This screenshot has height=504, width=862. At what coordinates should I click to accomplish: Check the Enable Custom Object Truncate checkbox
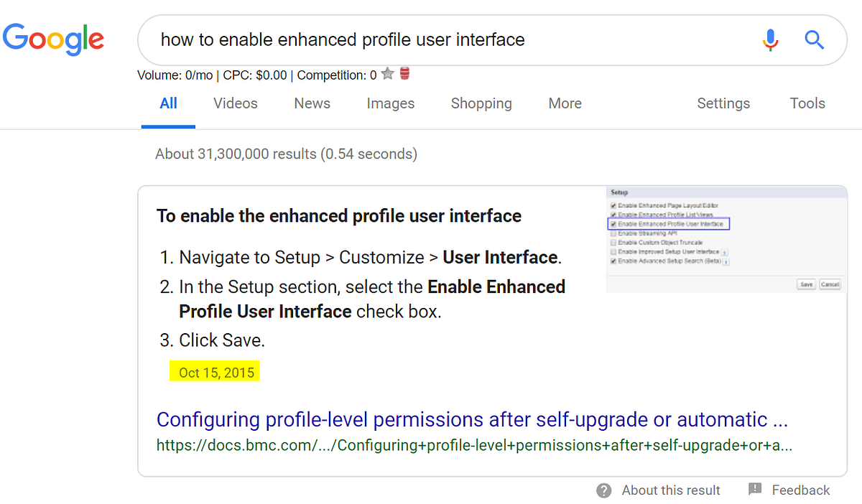coord(613,242)
